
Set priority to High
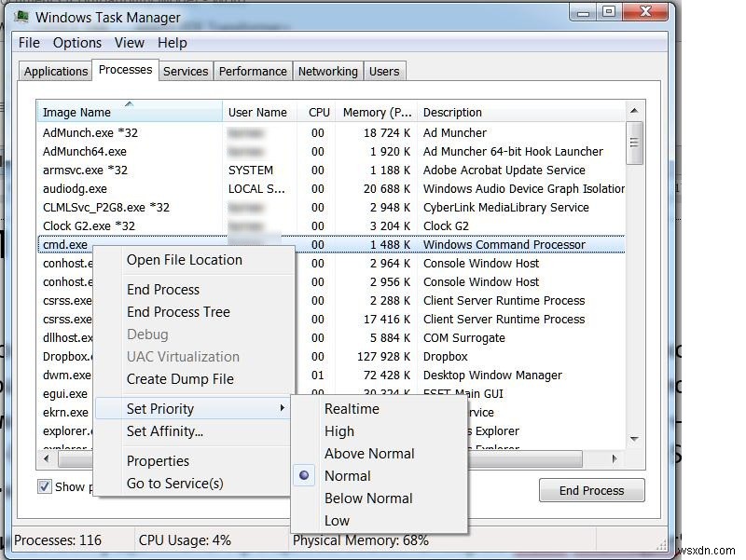tap(339, 430)
